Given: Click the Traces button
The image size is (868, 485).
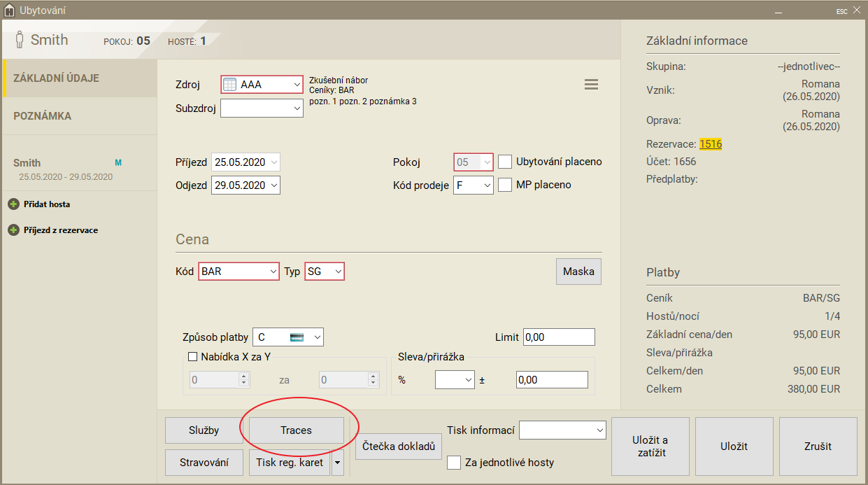Looking at the screenshot, I should (296, 430).
